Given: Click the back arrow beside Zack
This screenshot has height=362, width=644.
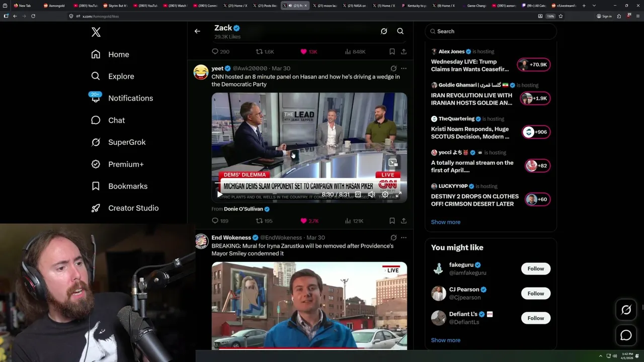Looking at the screenshot, I should (x=197, y=31).
